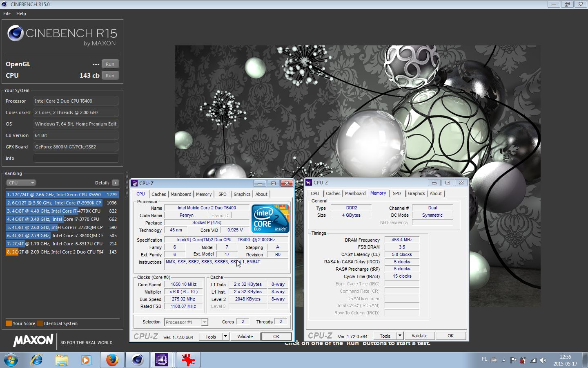The width and height of the screenshot is (588, 368).
Task: Switch to the CPU-Z taskbar icon
Action: click(x=162, y=360)
